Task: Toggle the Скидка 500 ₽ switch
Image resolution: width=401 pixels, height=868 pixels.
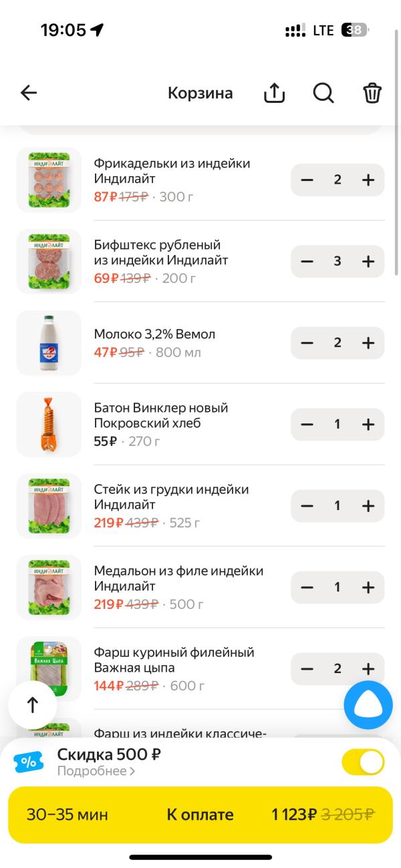Action: point(363,762)
